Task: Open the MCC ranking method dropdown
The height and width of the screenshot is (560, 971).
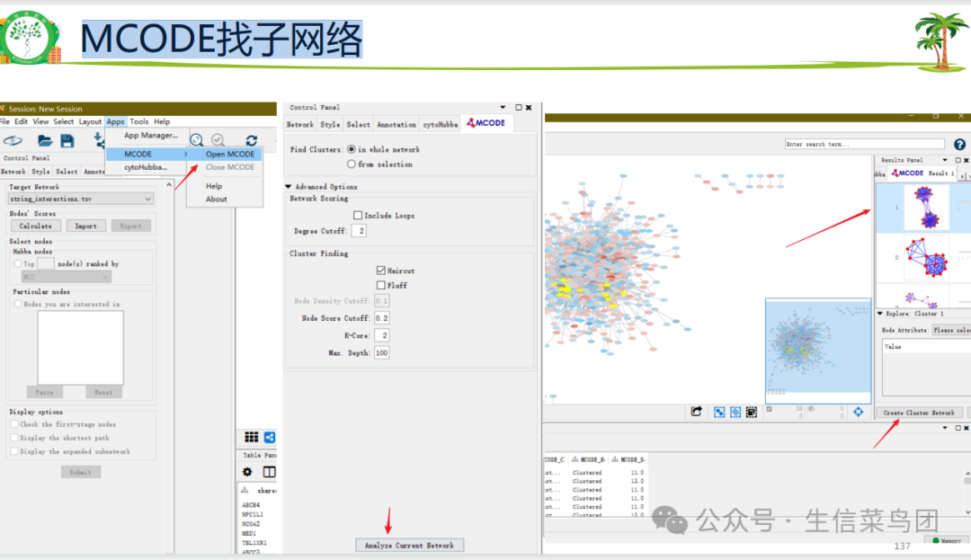Action: point(67,277)
